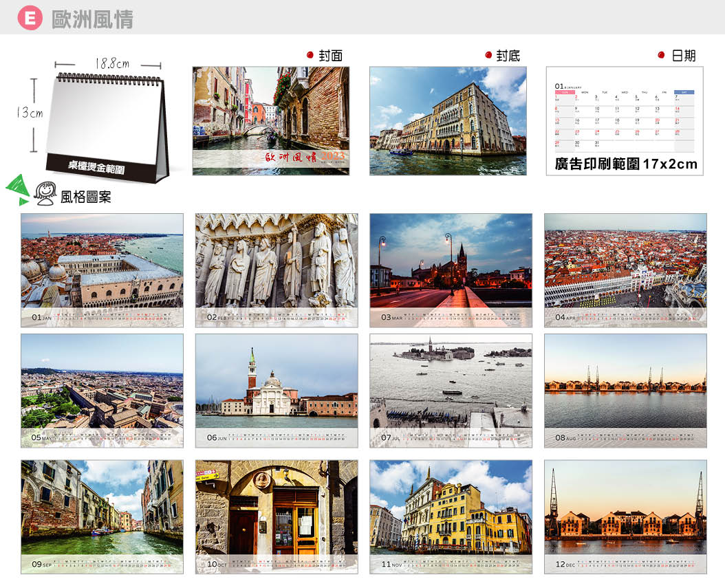This screenshot has width=725, height=588.
Task: Open the 07 JUL lagoon boats thumbnail
Action: click(451, 391)
